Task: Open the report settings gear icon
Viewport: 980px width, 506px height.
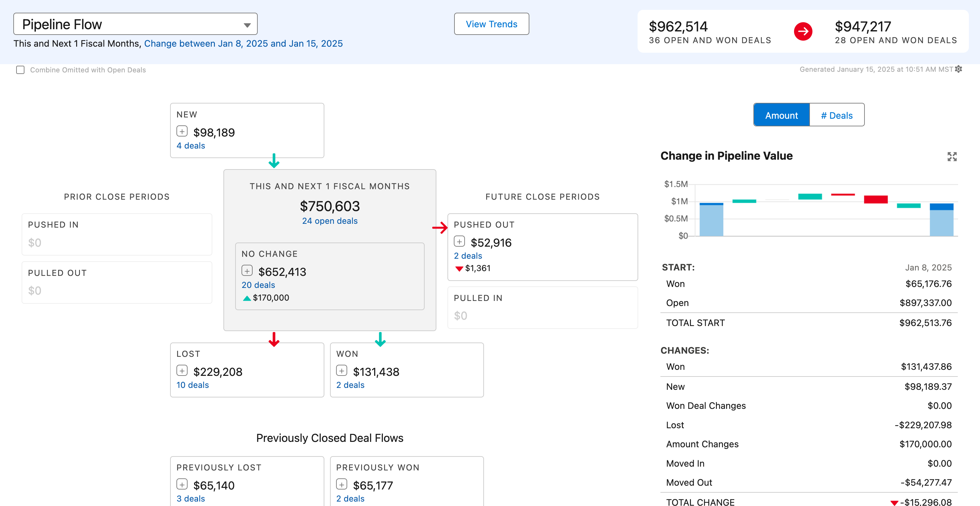Action: point(958,69)
